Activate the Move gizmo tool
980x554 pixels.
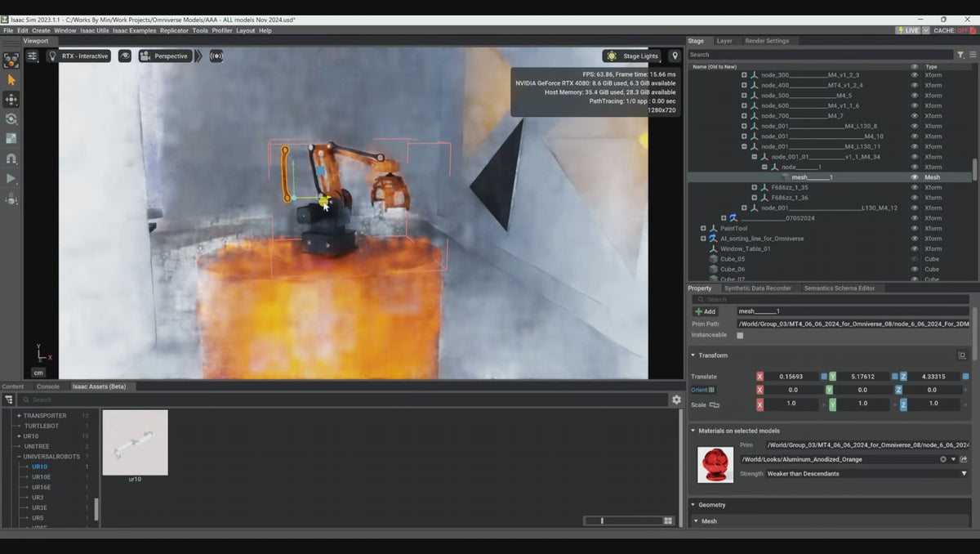11,99
